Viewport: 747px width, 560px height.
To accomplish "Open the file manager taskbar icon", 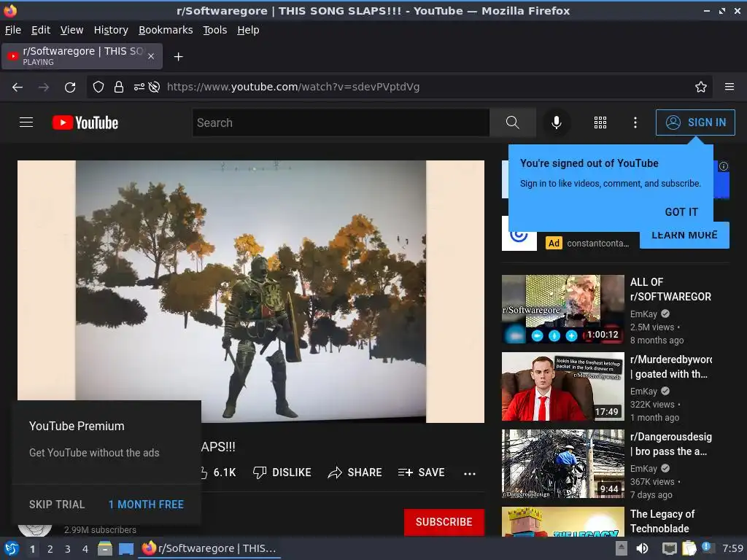I will [x=105, y=548].
